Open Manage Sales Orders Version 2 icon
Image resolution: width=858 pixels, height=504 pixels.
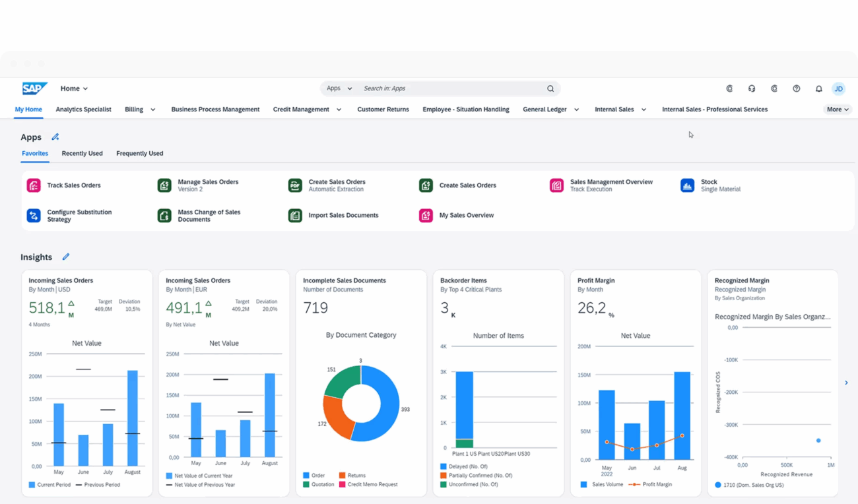click(164, 185)
